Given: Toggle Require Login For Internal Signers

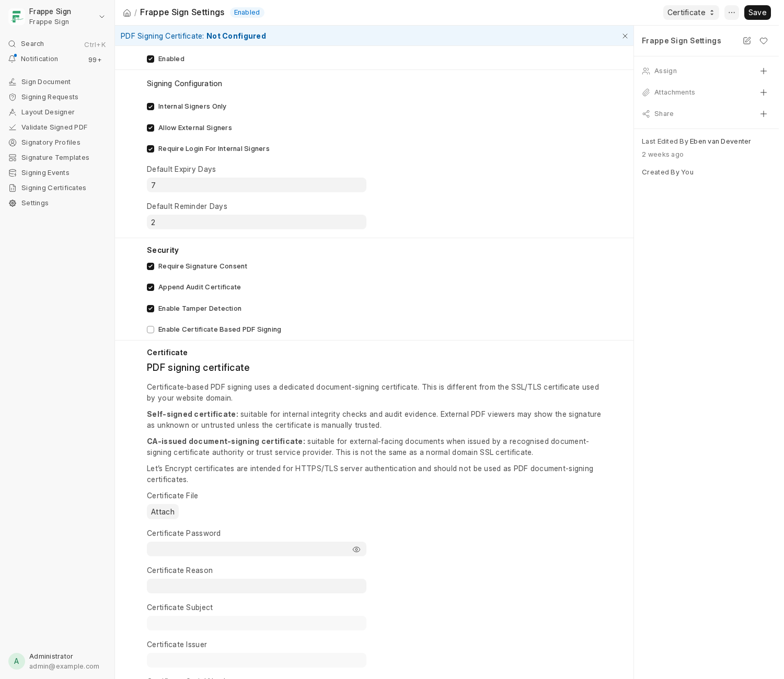Looking at the screenshot, I should pyautogui.click(x=151, y=149).
